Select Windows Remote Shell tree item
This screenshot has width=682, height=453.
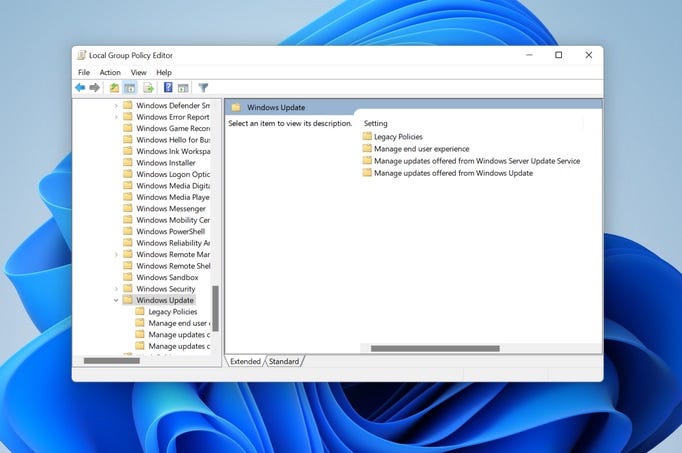tap(173, 266)
